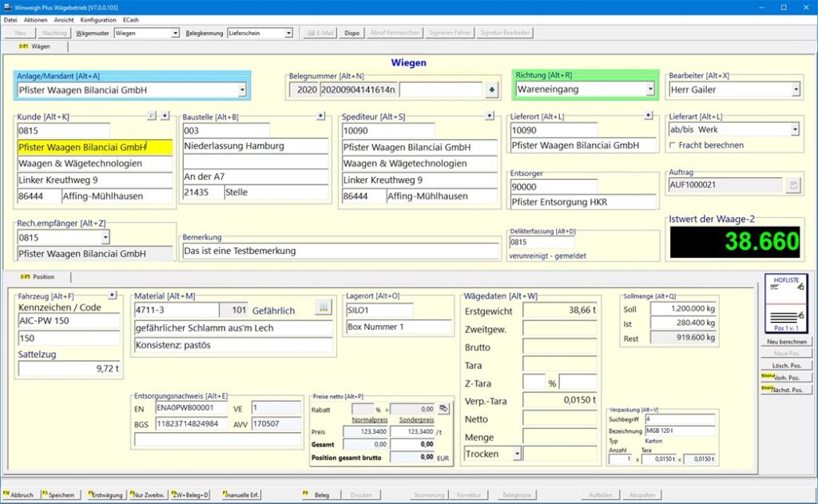Viewport: 818px width, 504px height.
Task: Click the document icon beside Auftrag AUF1000021
Action: coord(793,185)
